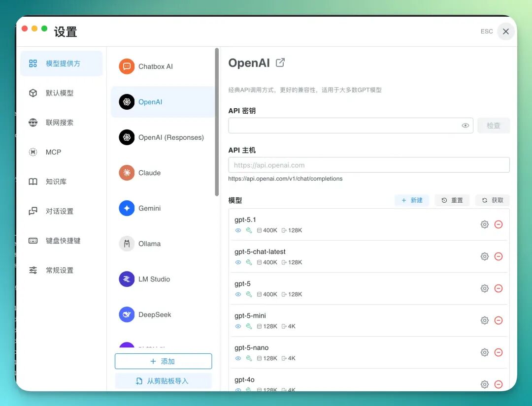Open settings gear for gpt-5-nano
Screen dimensions: 532x406
point(485,352)
